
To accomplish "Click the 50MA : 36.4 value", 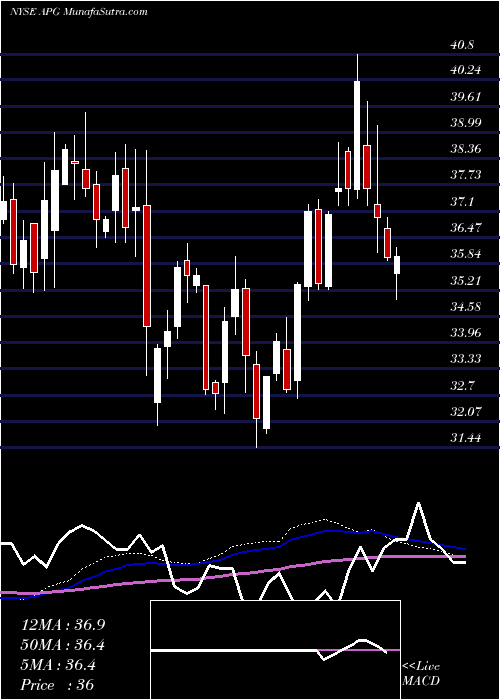I will click(63, 645).
